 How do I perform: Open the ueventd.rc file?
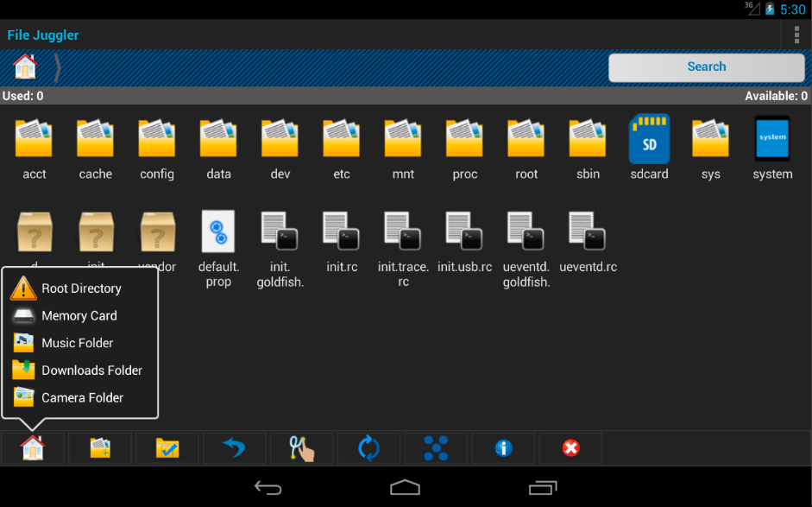[x=588, y=242]
